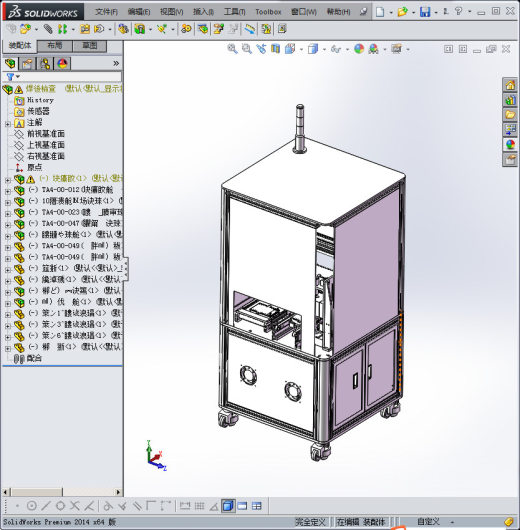Toggle shaded with edges display style
The width and height of the screenshot is (520, 530).
[x=228, y=506]
